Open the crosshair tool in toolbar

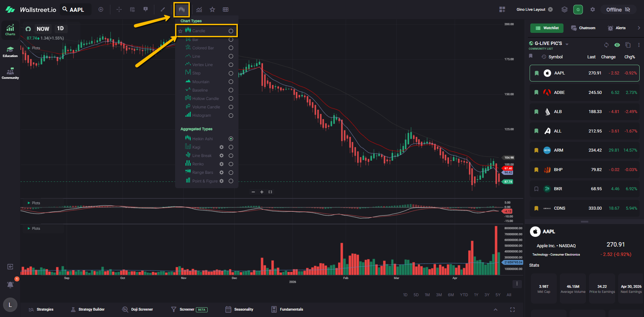(119, 9)
